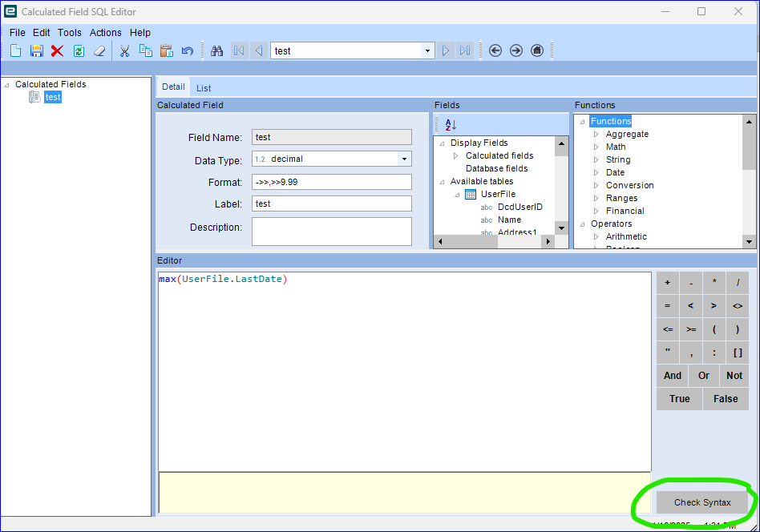Undo the last change via toolbar

click(187, 50)
